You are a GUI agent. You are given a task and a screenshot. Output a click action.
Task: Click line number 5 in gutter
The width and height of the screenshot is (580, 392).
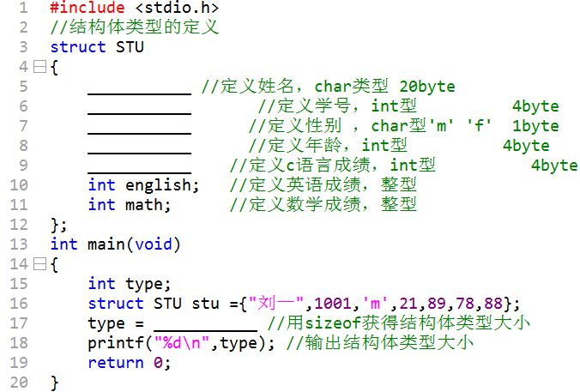point(23,87)
